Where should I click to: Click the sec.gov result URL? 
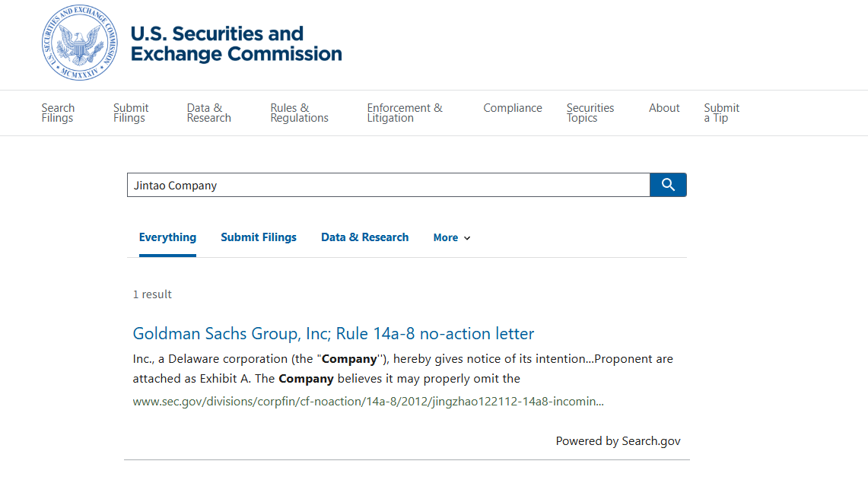click(x=368, y=401)
